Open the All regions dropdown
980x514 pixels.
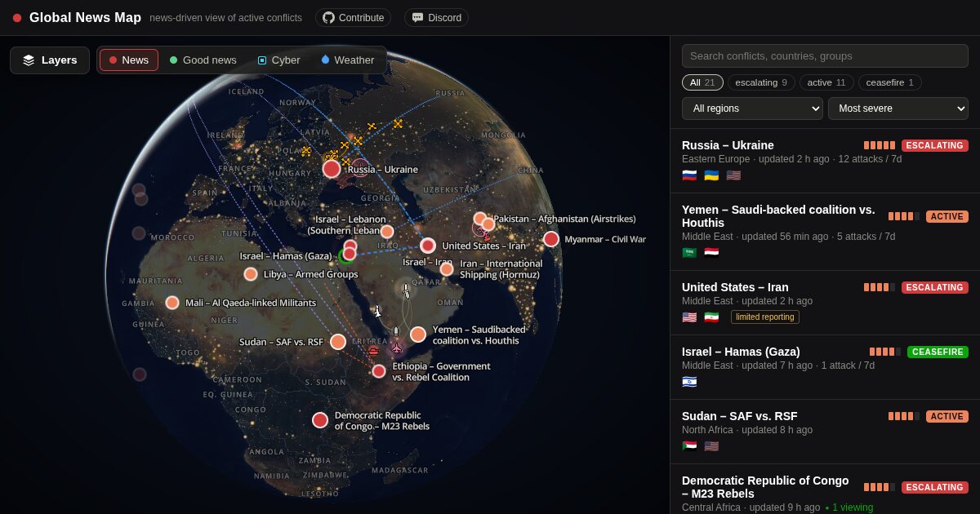coord(752,109)
